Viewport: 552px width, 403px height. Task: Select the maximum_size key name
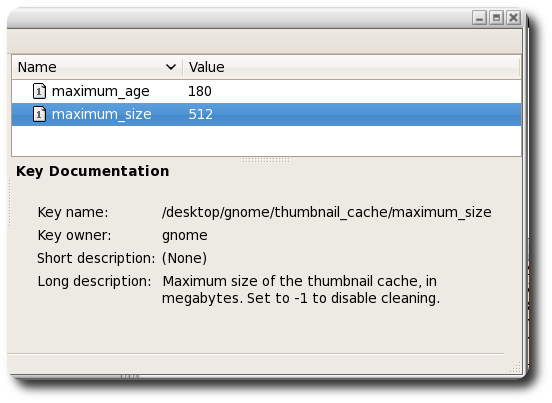pos(101,114)
